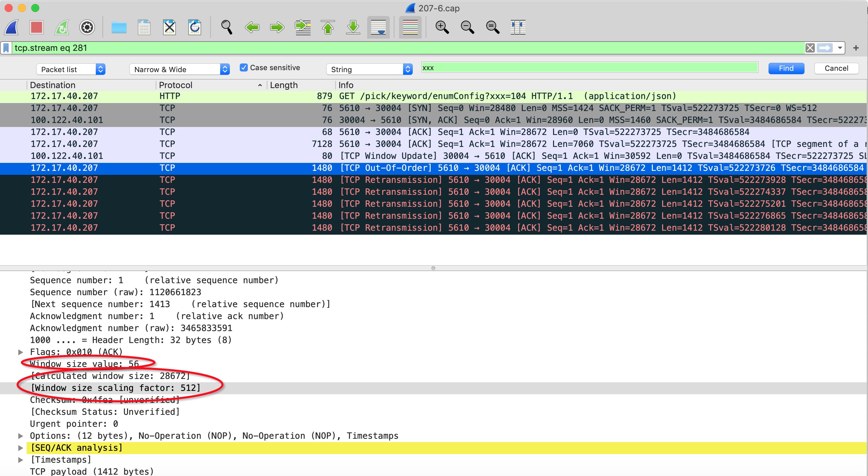Open capture options gear icon
868x476 pixels.
pos(87,27)
